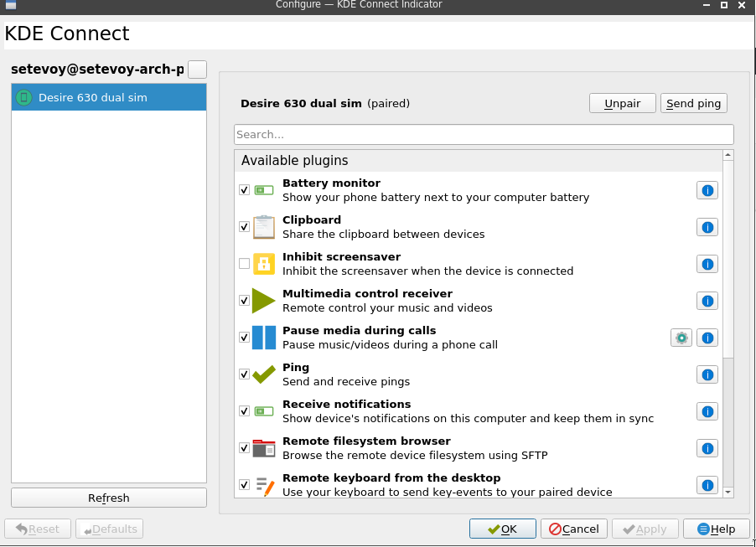The width and height of the screenshot is (756, 547).
Task: Click the plugin list scrollbar down arrow
Action: 728,492
